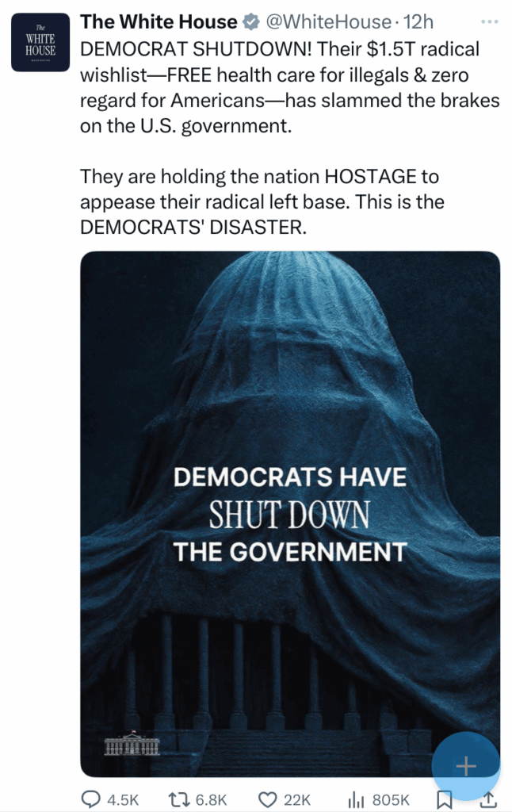Expand the shutdown image thumbnail

290,514
